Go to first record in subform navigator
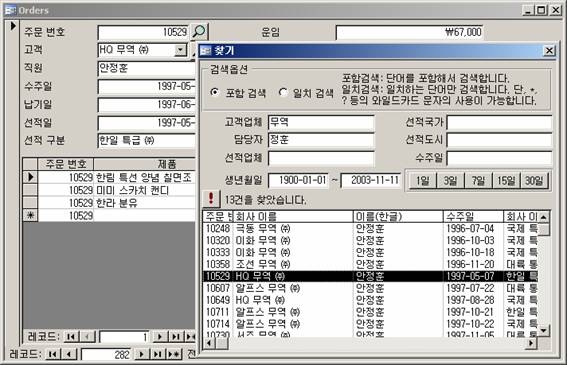The height and width of the screenshot is (365, 567). click(71, 337)
